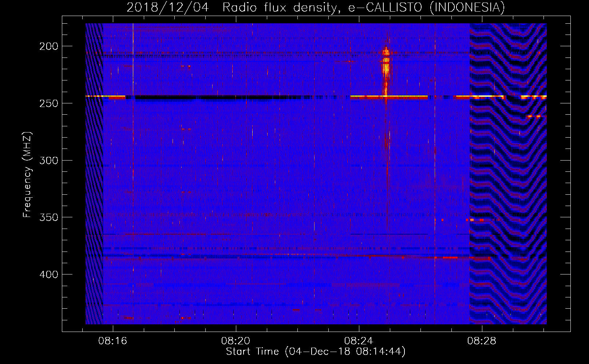Click the 08:16 time tick label
The image size is (589, 364).
[x=113, y=341]
